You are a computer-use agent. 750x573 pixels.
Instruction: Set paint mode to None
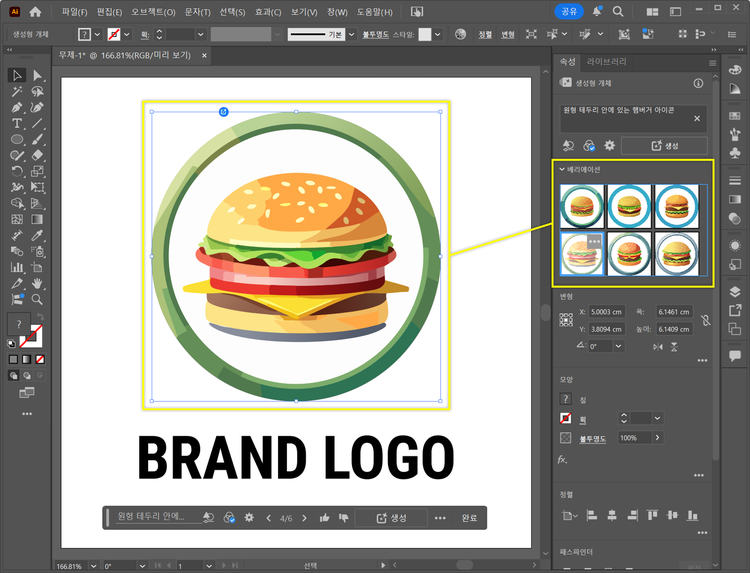(40, 359)
